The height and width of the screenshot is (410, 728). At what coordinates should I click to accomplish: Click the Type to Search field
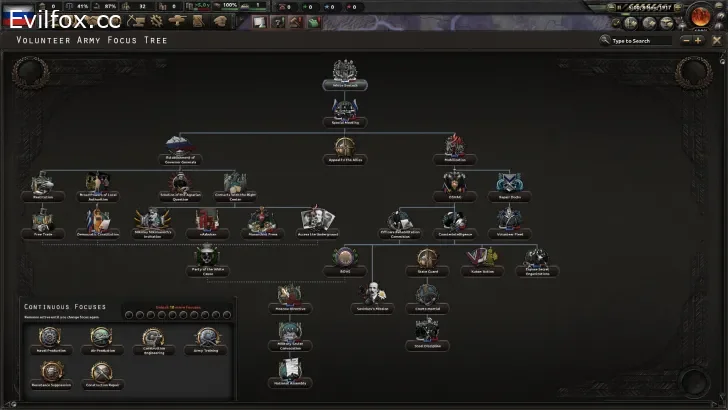tap(640, 41)
